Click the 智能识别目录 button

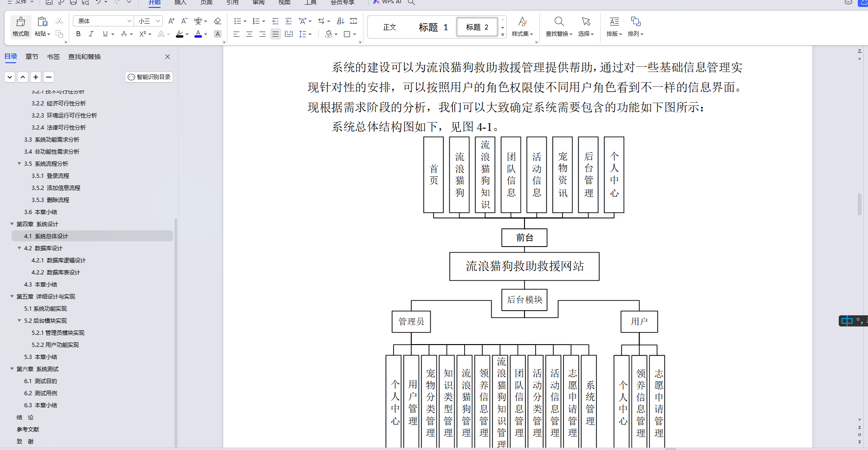click(x=149, y=77)
